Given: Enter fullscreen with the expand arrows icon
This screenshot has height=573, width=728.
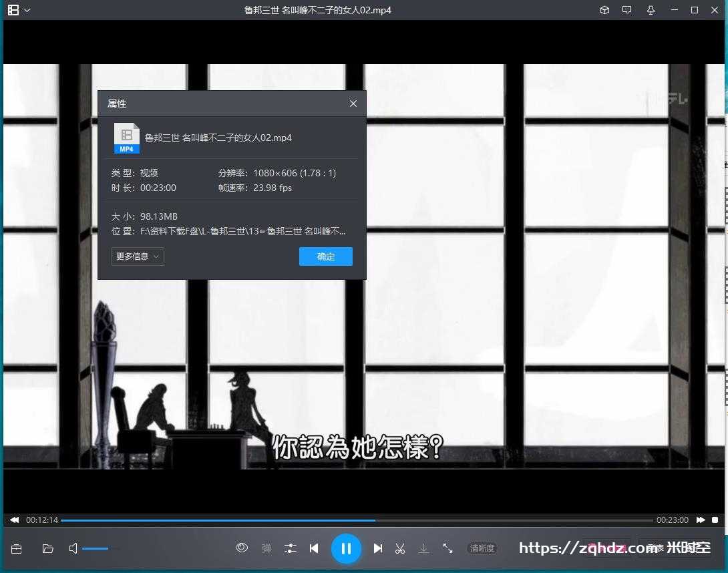Looking at the screenshot, I should pyautogui.click(x=448, y=548).
